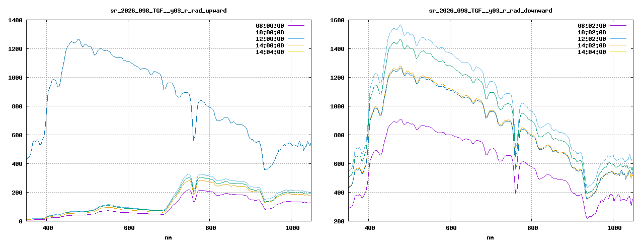Select the 08:02:00 legend entry
Image resolution: width=644 pixels, height=242 pixels.
(x=592, y=26)
